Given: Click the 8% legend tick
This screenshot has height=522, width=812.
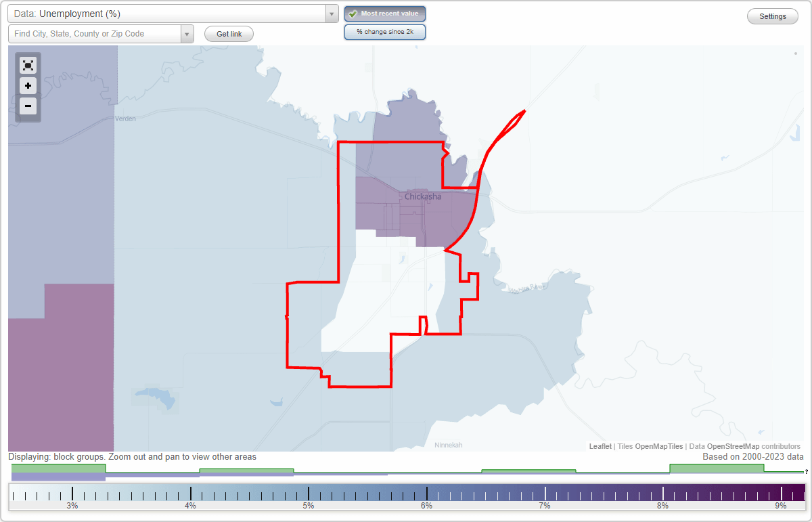Looking at the screenshot, I should coord(662,493).
